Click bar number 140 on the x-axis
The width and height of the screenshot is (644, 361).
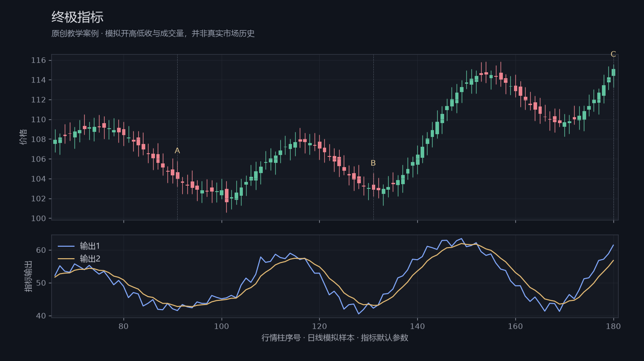tap(417, 326)
